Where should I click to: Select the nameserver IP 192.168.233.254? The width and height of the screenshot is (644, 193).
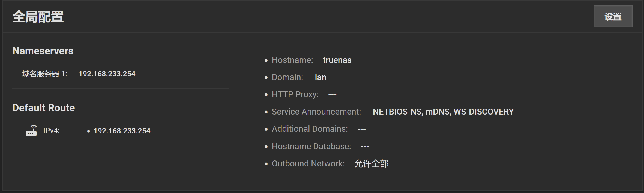click(x=107, y=74)
